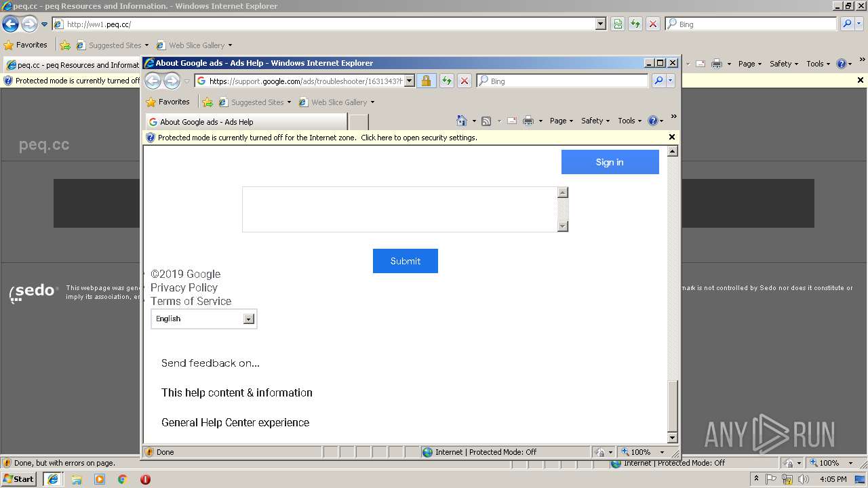Click the Submit button
The height and width of the screenshot is (488, 868).
point(406,261)
